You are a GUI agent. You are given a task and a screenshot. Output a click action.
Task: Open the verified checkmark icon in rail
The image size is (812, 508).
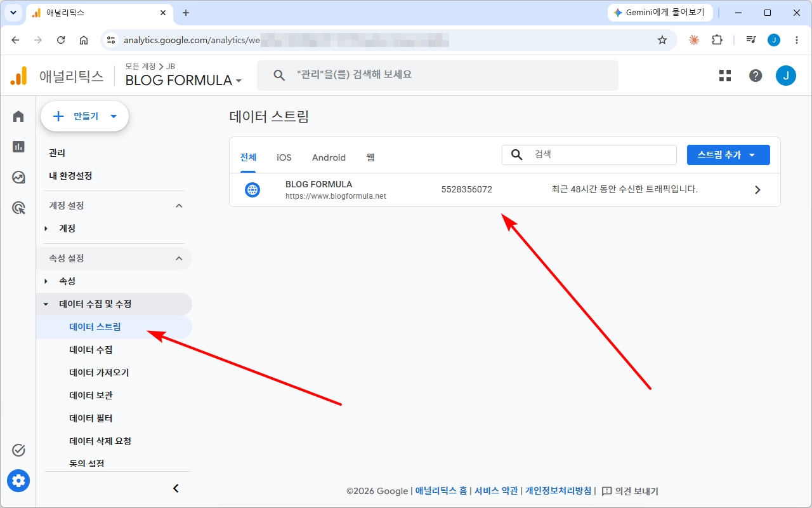click(18, 450)
